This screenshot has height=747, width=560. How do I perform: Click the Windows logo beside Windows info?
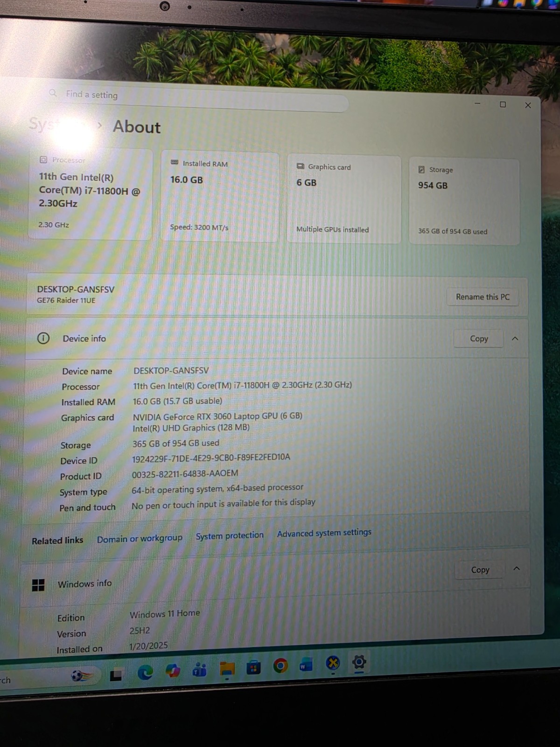[38, 585]
